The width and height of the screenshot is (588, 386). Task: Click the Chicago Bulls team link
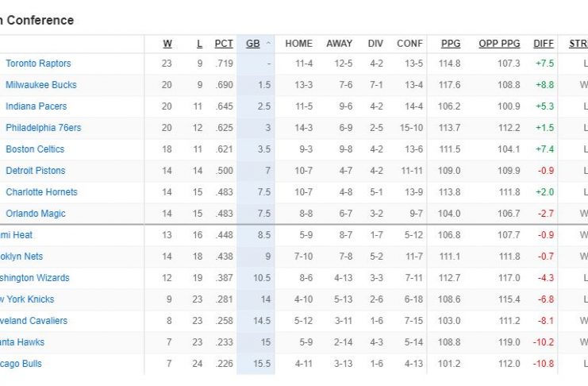coord(21,364)
